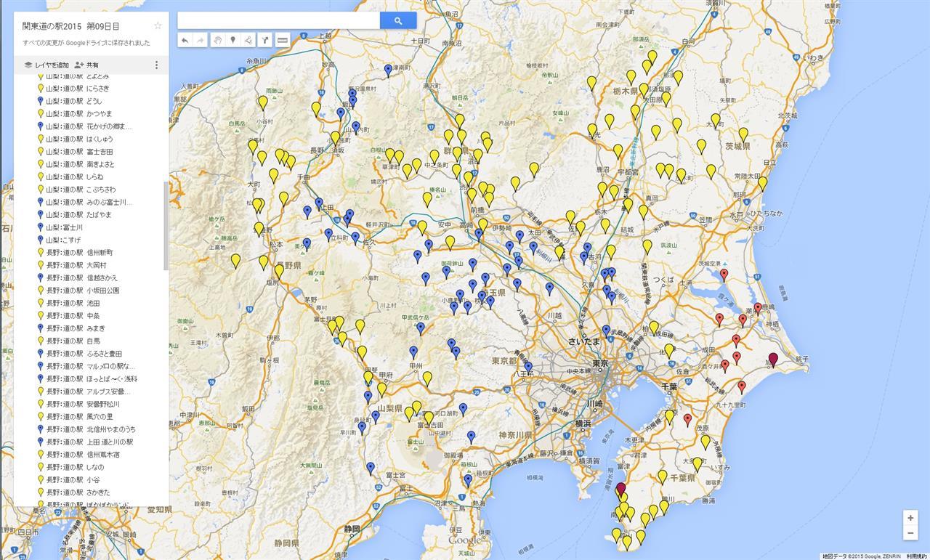Viewport: 930px width, 560px height.
Task: Select list item 道の駅 上田 道と川の駅
Action: [x=90, y=442]
